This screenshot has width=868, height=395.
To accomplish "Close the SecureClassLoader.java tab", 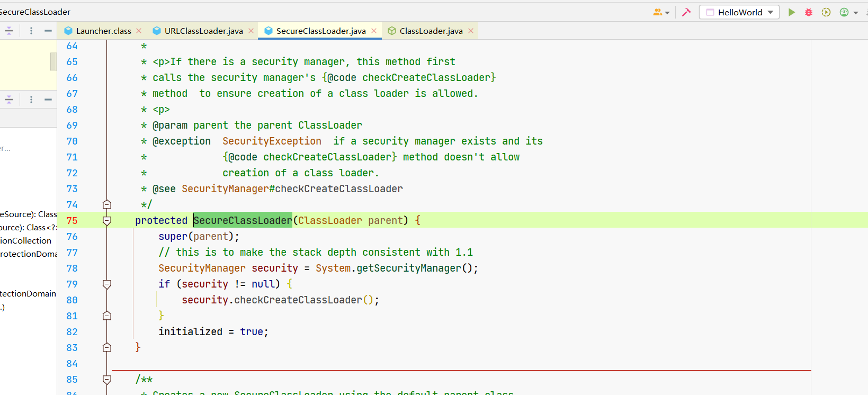I will pos(374,31).
